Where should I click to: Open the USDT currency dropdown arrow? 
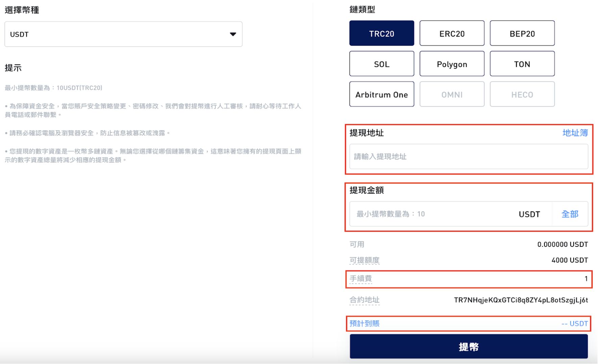[233, 34]
